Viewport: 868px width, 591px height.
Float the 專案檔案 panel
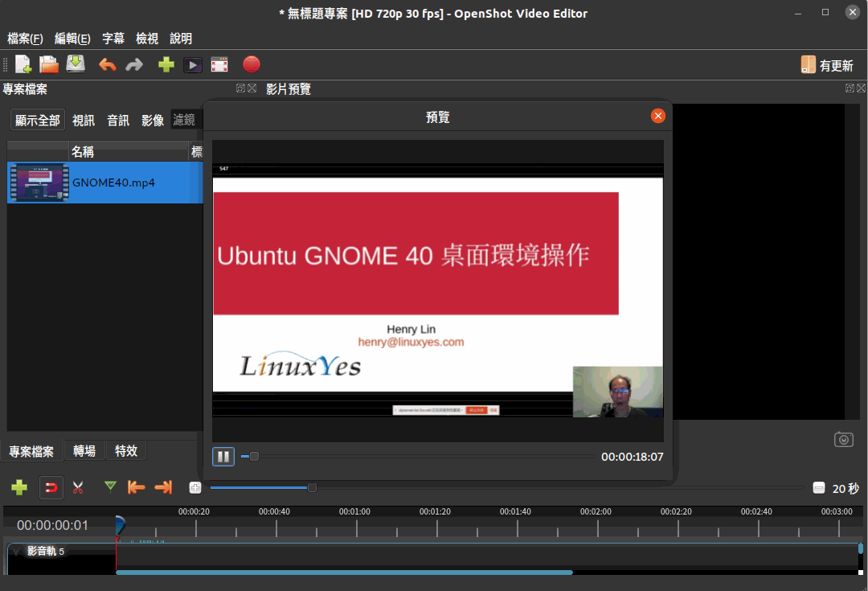(241, 88)
